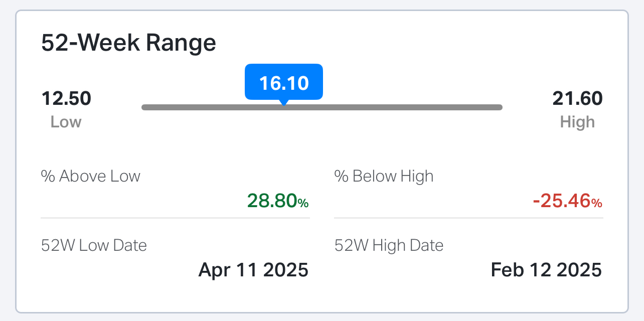Select the green 28.80% value
The image size is (644, 321).
278,201
